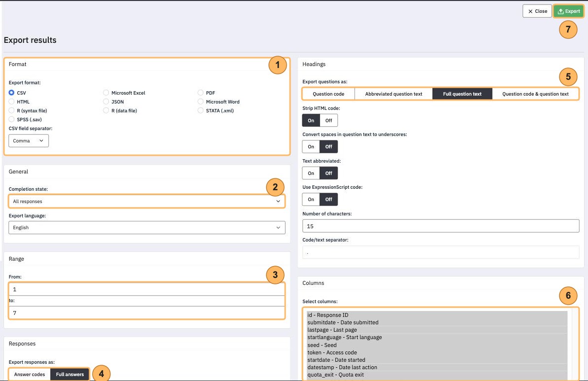This screenshot has width=588, height=381.
Task: Select Microsoft Excel export format
Action: (106, 93)
